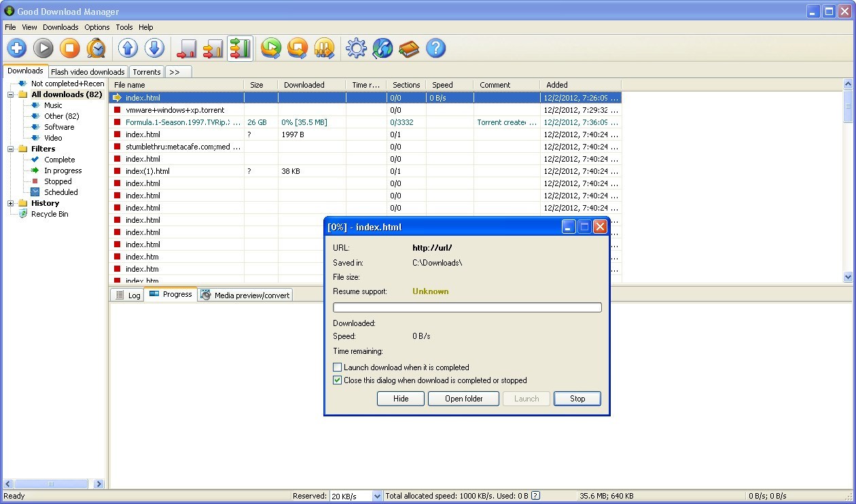
Task: Open help using the question mark icon
Action: 435,48
